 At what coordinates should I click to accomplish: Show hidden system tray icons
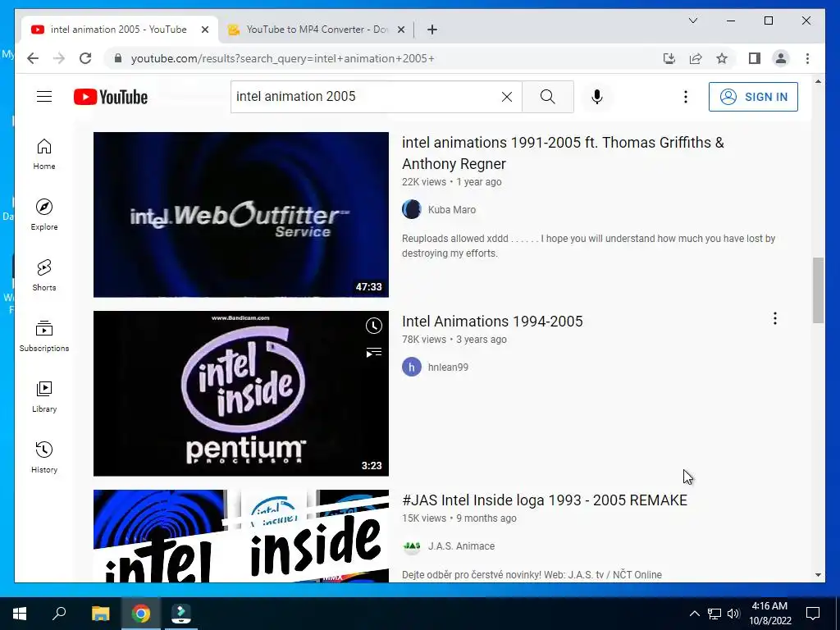(x=694, y=614)
